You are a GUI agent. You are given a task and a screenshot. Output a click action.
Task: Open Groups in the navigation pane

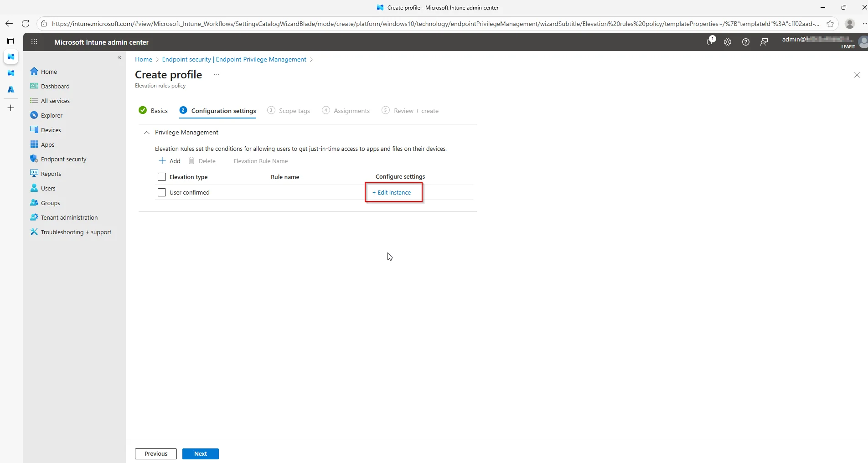tap(50, 203)
